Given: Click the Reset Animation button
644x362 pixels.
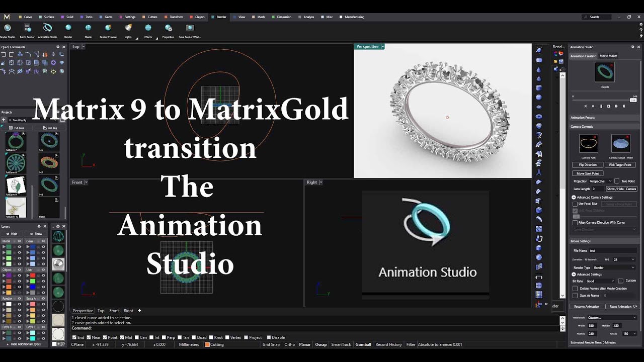Looking at the screenshot, I should (x=622, y=306).
